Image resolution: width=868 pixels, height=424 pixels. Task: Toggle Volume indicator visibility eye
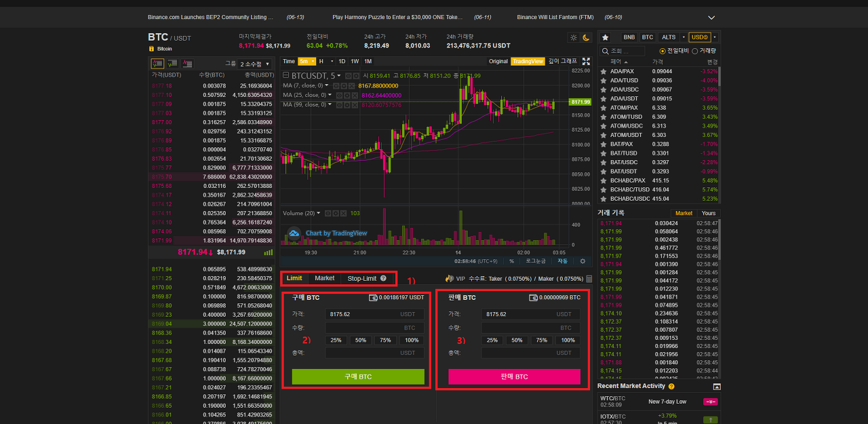click(328, 213)
